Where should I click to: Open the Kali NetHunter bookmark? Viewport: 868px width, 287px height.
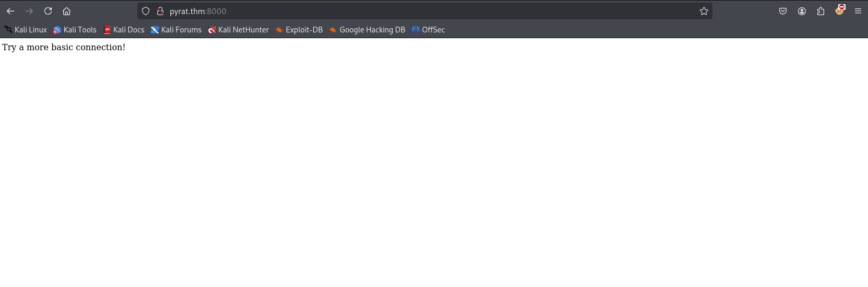(238, 30)
